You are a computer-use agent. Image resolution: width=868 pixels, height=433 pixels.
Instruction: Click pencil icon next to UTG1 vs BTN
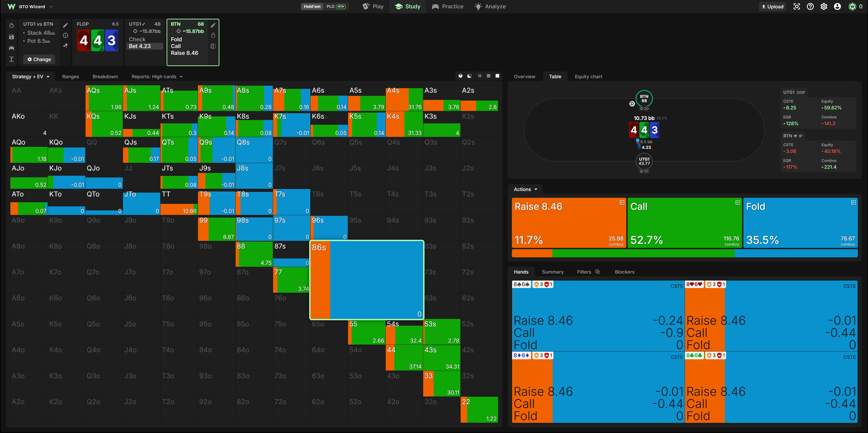pos(65,25)
